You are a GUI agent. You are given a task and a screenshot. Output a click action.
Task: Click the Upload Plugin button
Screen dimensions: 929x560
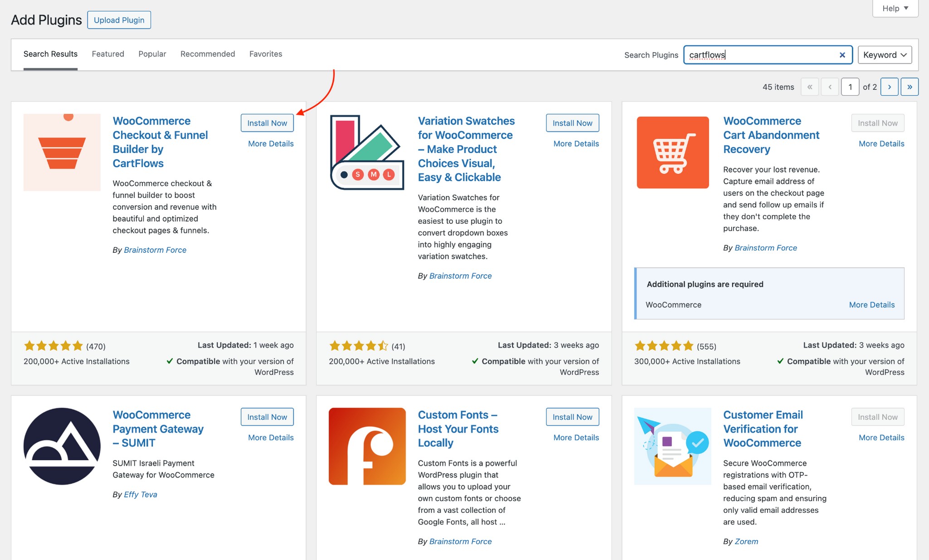pyautogui.click(x=119, y=20)
